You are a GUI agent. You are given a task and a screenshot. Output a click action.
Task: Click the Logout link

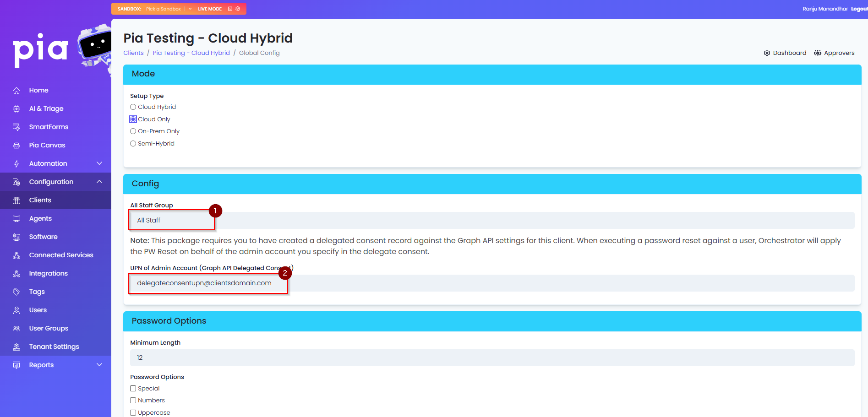[x=859, y=9]
